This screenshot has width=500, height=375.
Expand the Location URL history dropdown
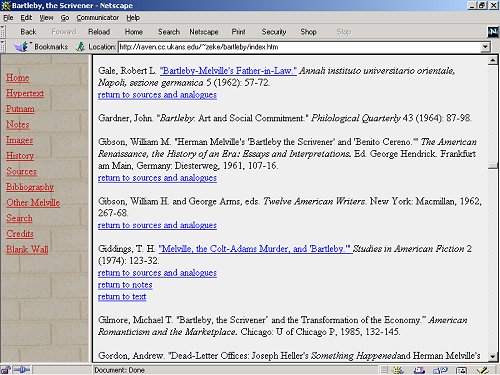pyautogui.click(x=485, y=47)
